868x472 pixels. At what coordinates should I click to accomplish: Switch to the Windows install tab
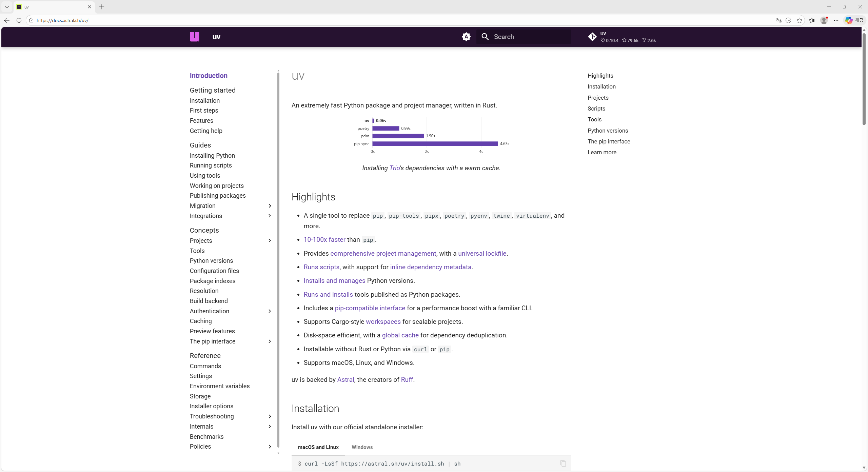point(362,447)
